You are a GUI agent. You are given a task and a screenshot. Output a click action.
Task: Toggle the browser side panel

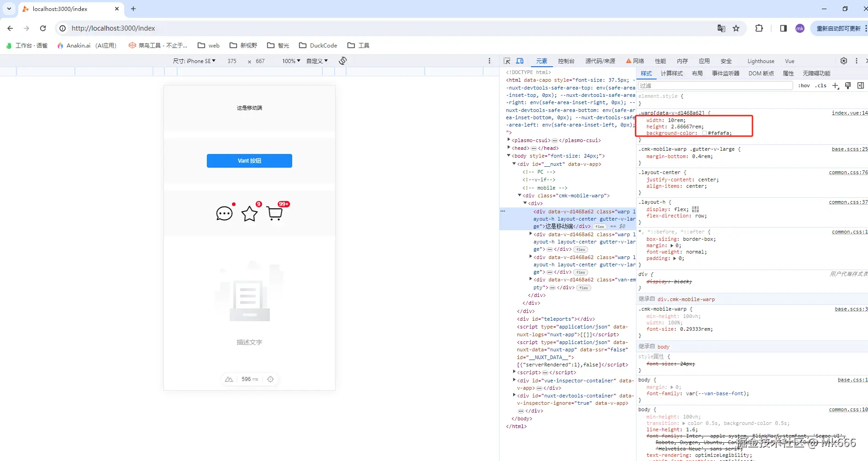(784, 28)
